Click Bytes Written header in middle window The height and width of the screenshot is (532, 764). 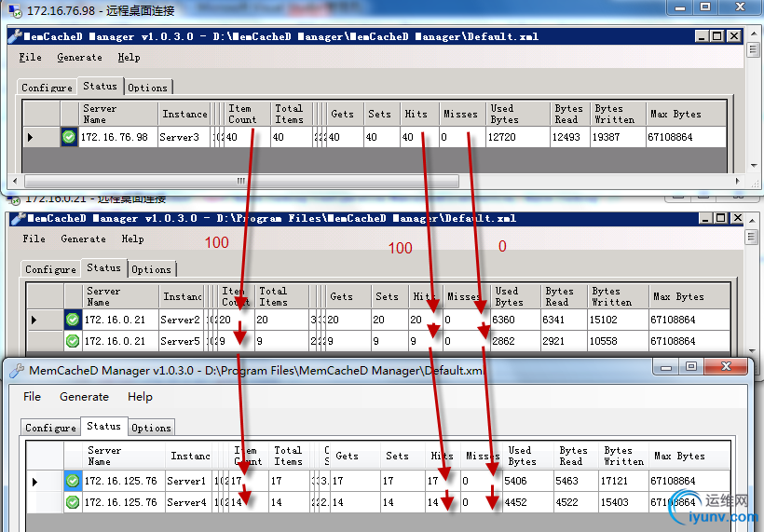click(618, 296)
